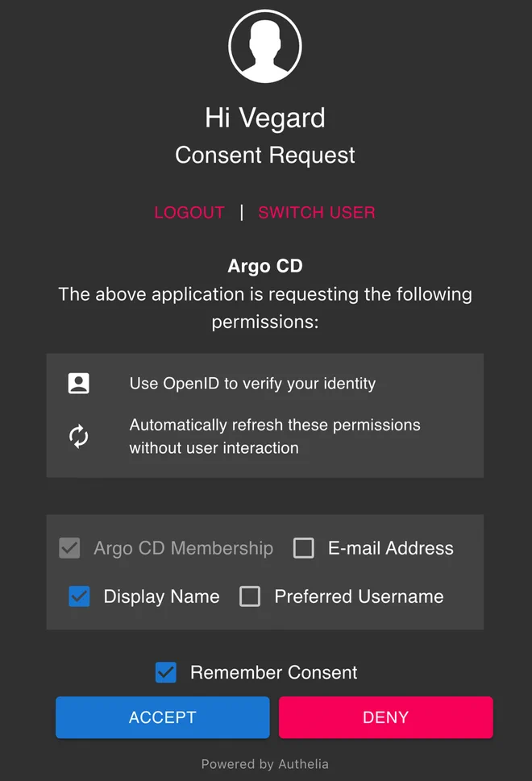Viewport: 532px width, 781px height.
Task: Uncheck Remember Consent
Action: click(x=165, y=672)
